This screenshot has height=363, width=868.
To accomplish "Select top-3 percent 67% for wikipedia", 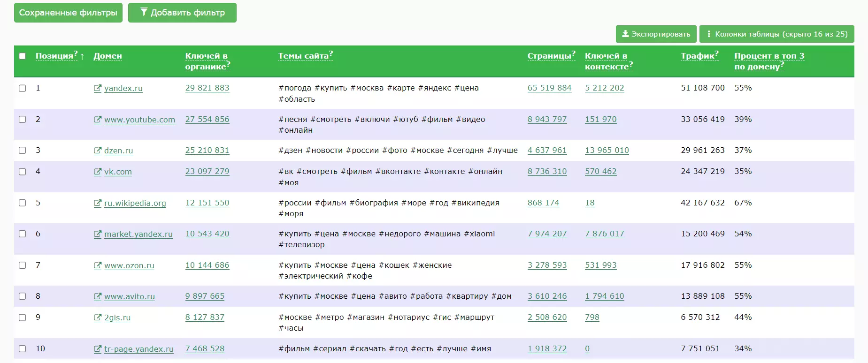I will coord(743,203).
